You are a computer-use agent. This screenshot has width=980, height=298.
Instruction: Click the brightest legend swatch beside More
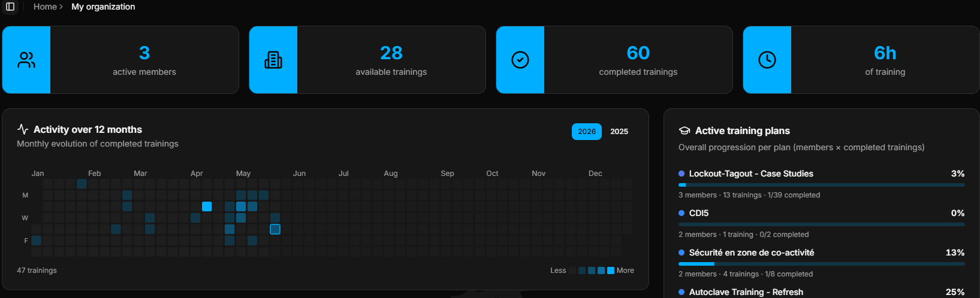[611, 270]
